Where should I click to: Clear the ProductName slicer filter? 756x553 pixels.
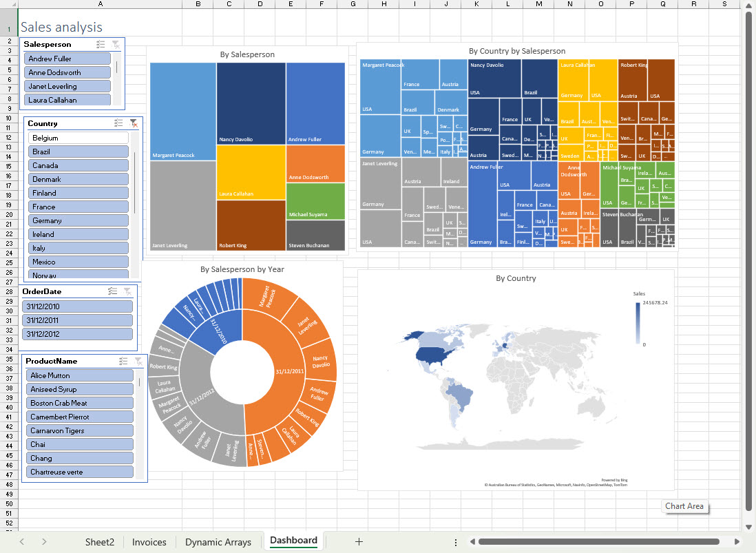140,361
